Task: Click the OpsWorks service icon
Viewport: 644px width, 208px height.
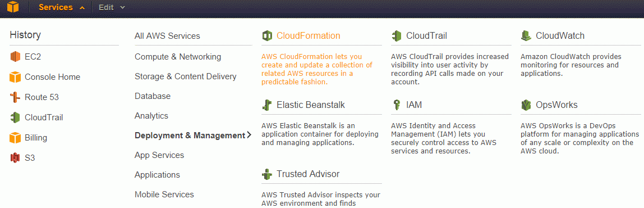Action: [x=526, y=105]
